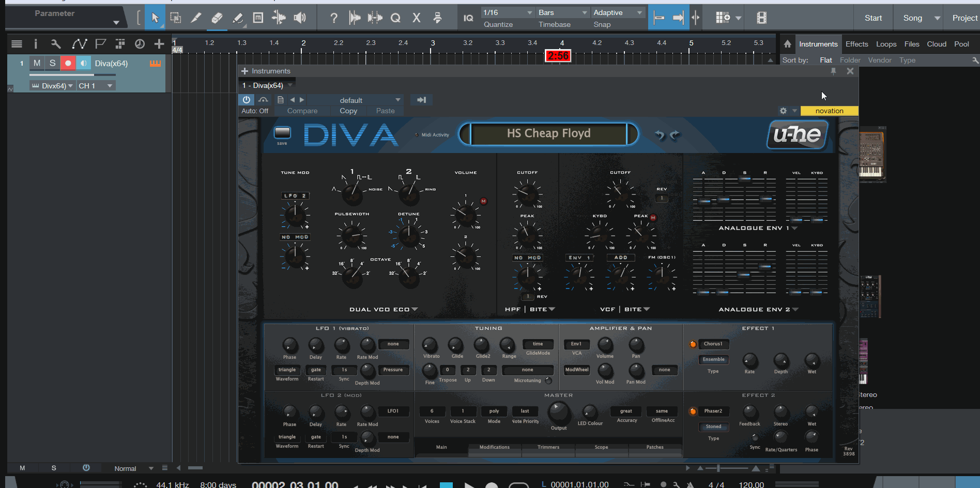The image size is (980, 488).
Task: Click the browser home icon
Action: (x=787, y=44)
